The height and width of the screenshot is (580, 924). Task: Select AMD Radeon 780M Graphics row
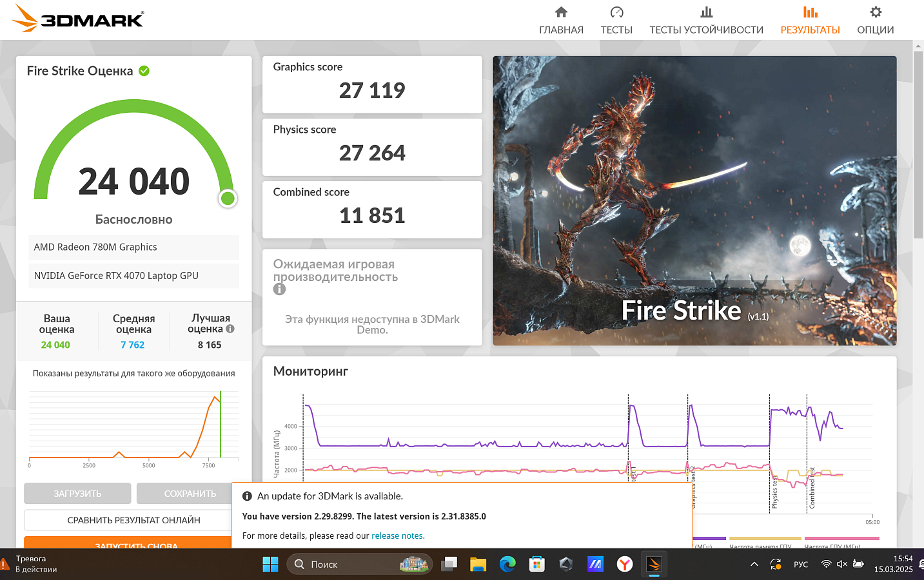(133, 247)
